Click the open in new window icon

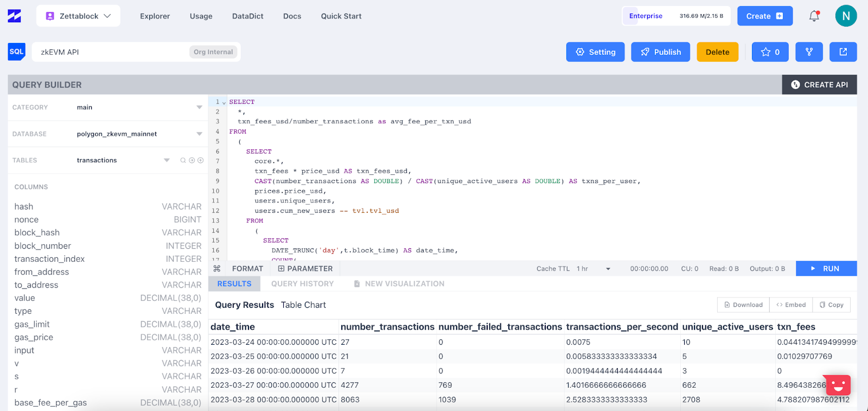(x=843, y=52)
